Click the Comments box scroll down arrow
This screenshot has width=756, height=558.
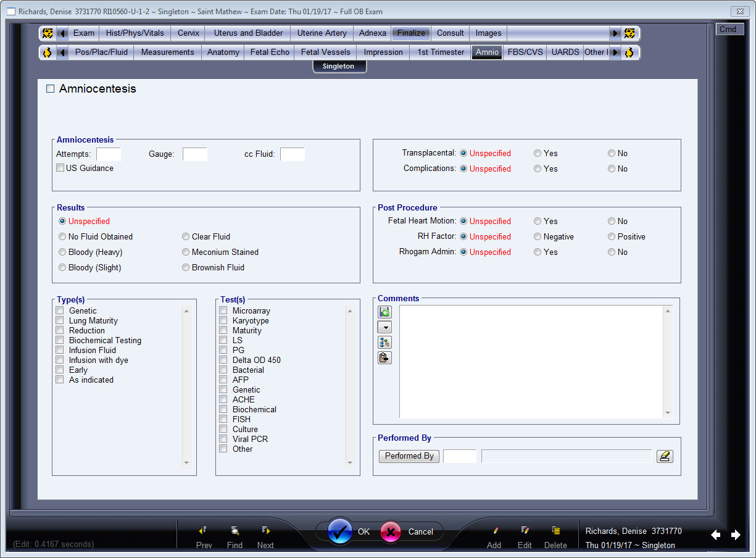[x=668, y=413]
